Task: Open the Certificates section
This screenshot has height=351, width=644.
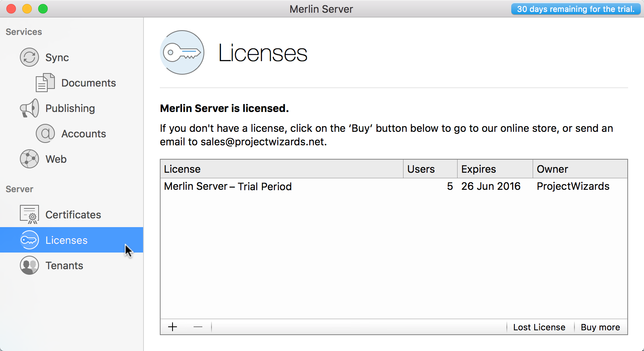Action: coord(72,214)
